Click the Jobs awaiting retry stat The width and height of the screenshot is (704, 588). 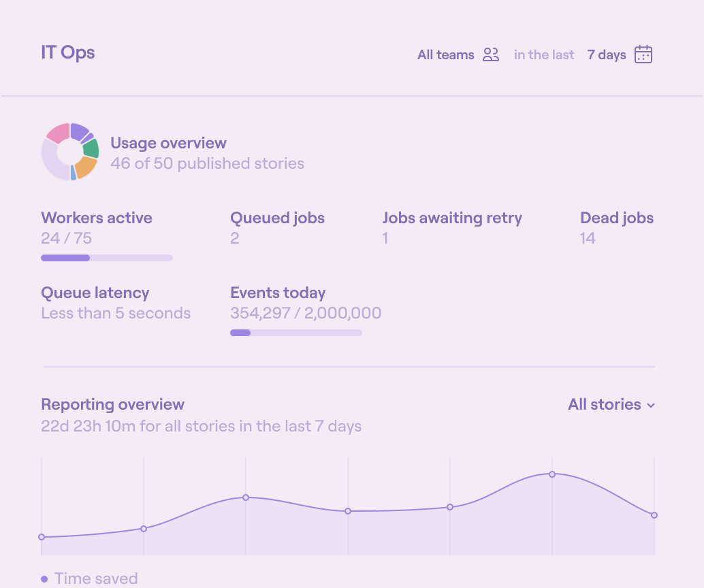point(452,227)
